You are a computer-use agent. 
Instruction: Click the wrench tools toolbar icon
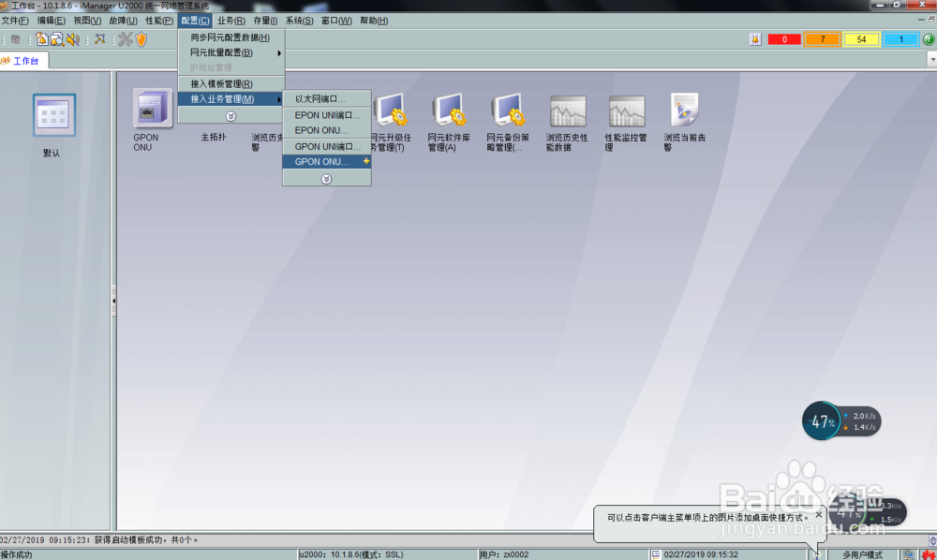(125, 39)
